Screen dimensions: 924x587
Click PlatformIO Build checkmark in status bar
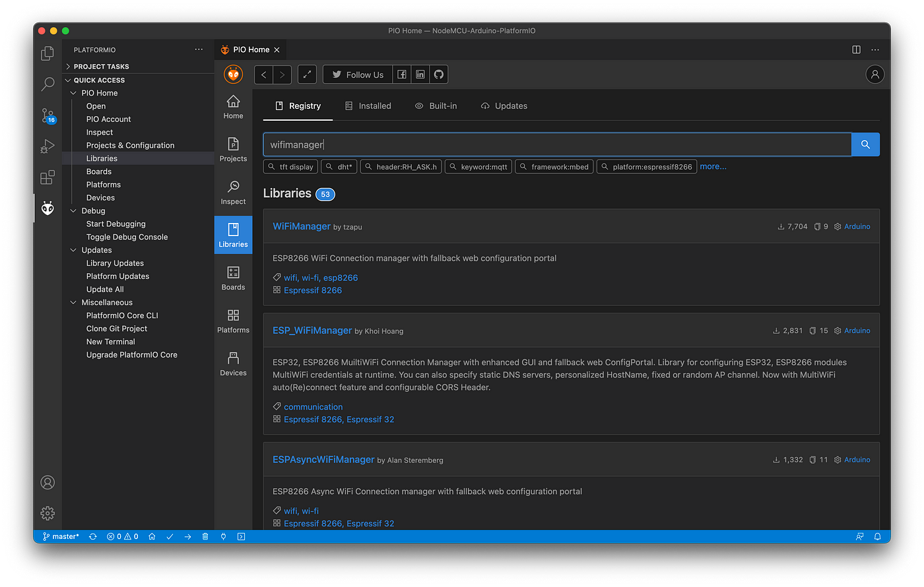point(170,537)
